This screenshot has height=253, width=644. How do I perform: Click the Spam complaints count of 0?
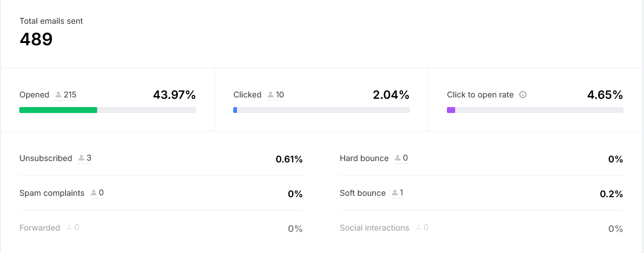pos(101,193)
